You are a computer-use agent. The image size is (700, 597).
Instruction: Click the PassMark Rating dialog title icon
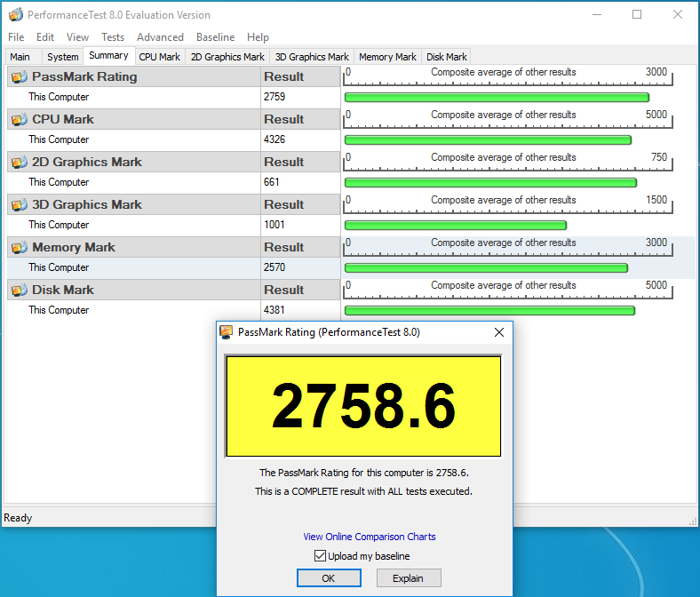227,331
